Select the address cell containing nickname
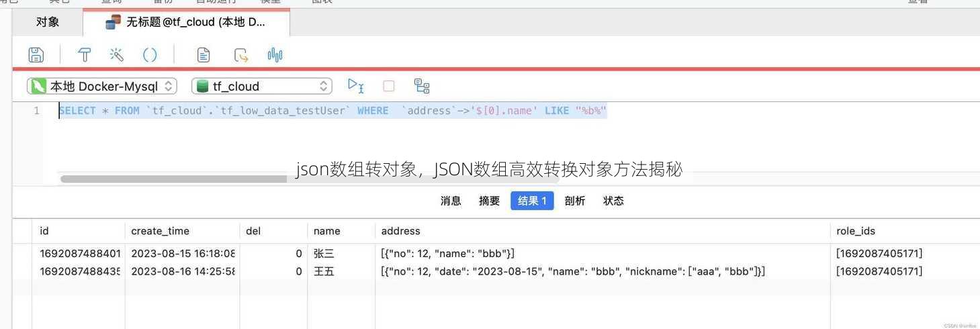 tap(603, 271)
